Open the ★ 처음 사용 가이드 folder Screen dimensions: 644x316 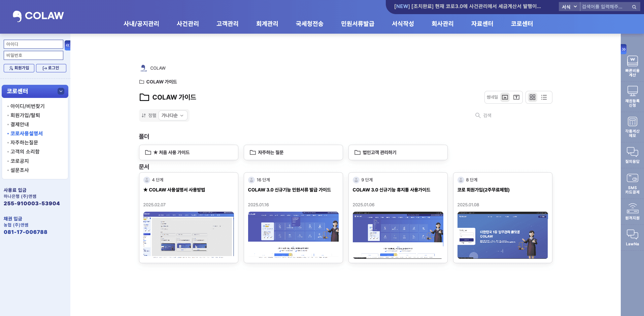[189, 152]
